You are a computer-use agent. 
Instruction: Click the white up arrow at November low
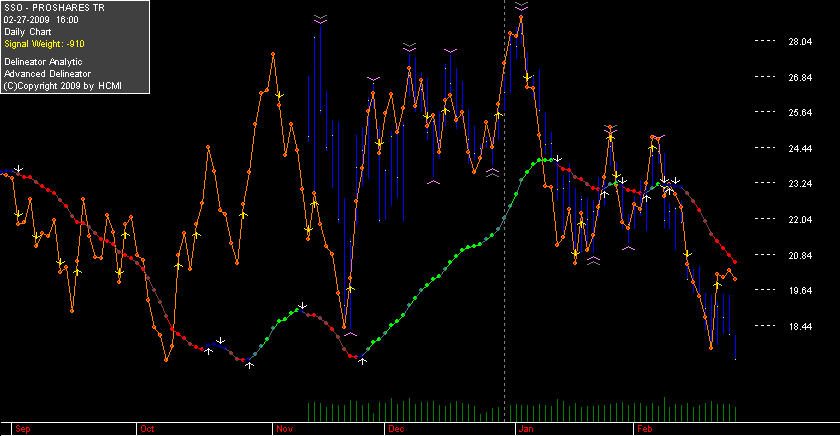click(x=362, y=361)
